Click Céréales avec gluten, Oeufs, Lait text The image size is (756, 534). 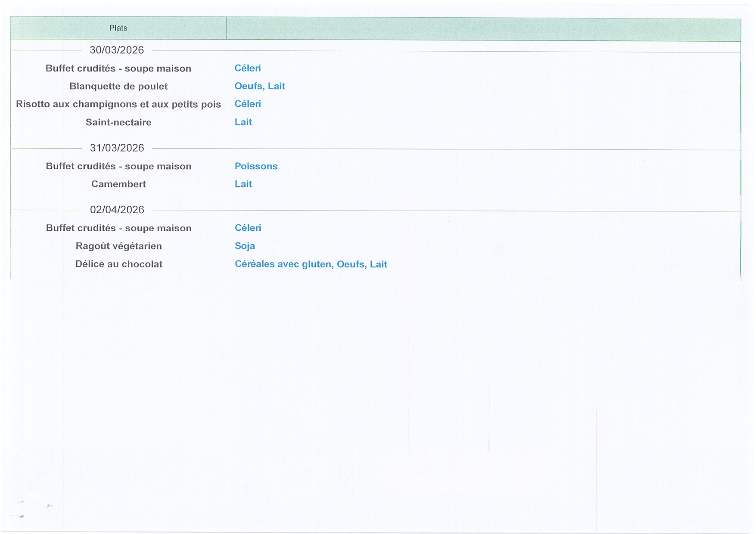click(x=311, y=264)
